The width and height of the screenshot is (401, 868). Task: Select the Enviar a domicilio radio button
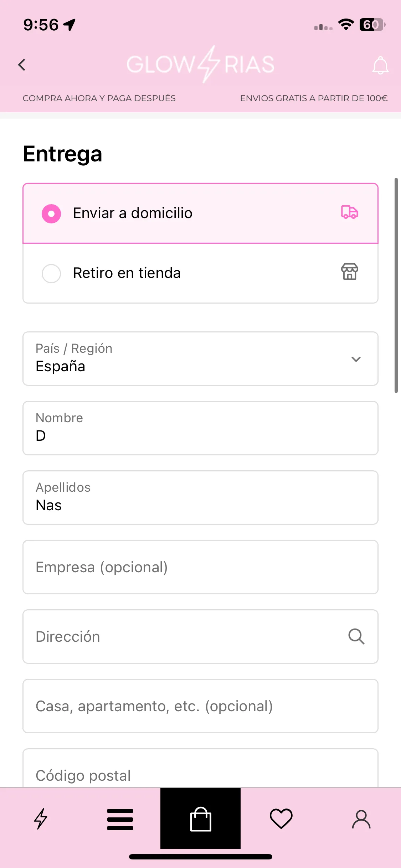(51, 213)
